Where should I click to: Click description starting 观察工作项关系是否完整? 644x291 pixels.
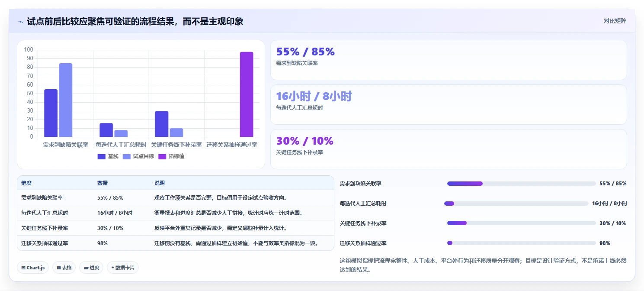pyautogui.click(x=221, y=198)
